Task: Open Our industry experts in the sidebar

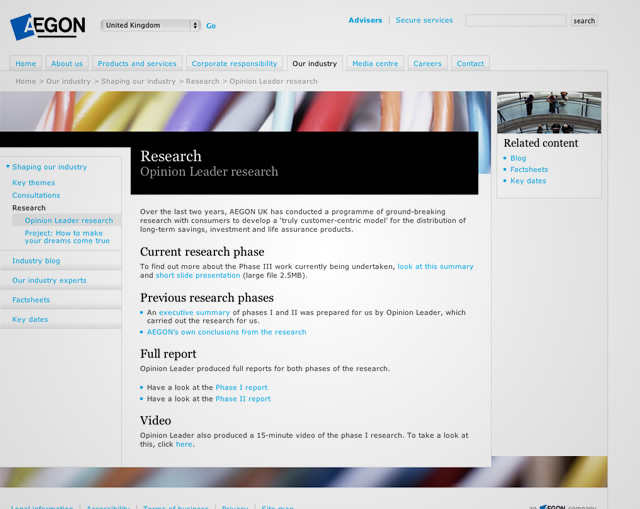Action: pyautogui.click(x=49, y=280)
